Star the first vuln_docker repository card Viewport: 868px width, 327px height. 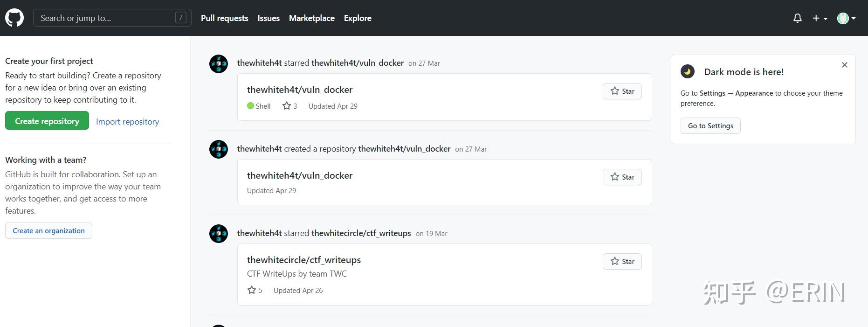tap(622, 91)
